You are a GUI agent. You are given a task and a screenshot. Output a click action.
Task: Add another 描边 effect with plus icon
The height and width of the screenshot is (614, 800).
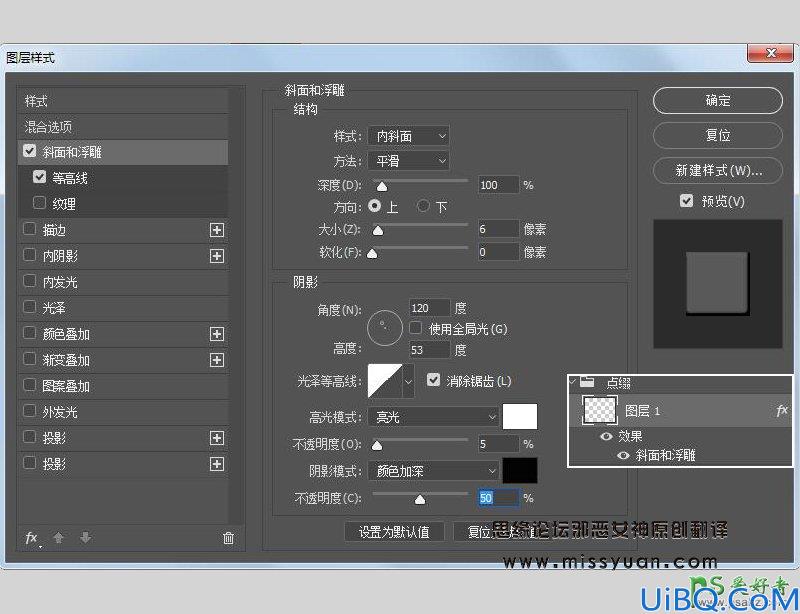tap(217, 230)
